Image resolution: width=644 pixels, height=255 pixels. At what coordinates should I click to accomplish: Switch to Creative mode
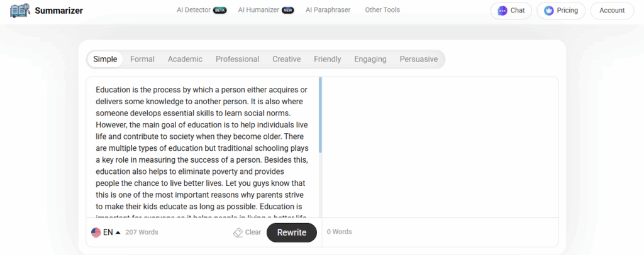click(287, 59)
